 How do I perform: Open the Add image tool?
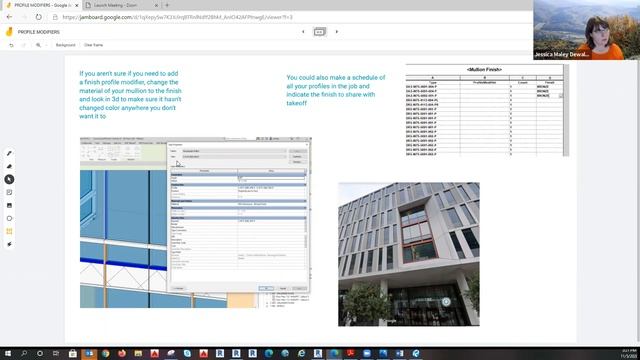click(x=9, y=205)
